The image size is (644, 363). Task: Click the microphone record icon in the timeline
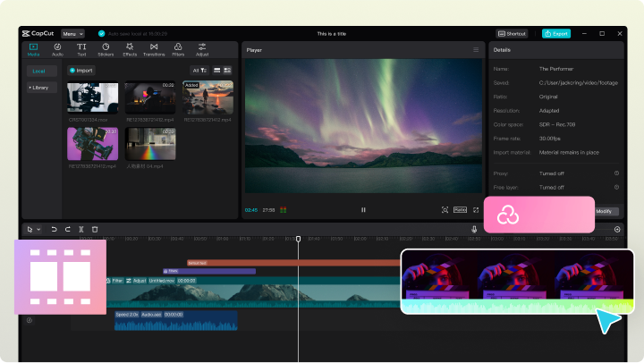point(474,230)
